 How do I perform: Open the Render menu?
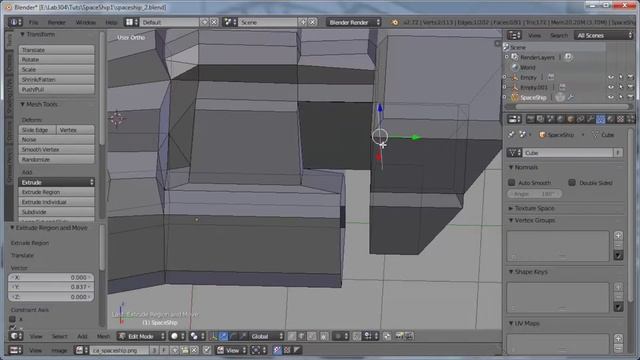click(57, 22)
